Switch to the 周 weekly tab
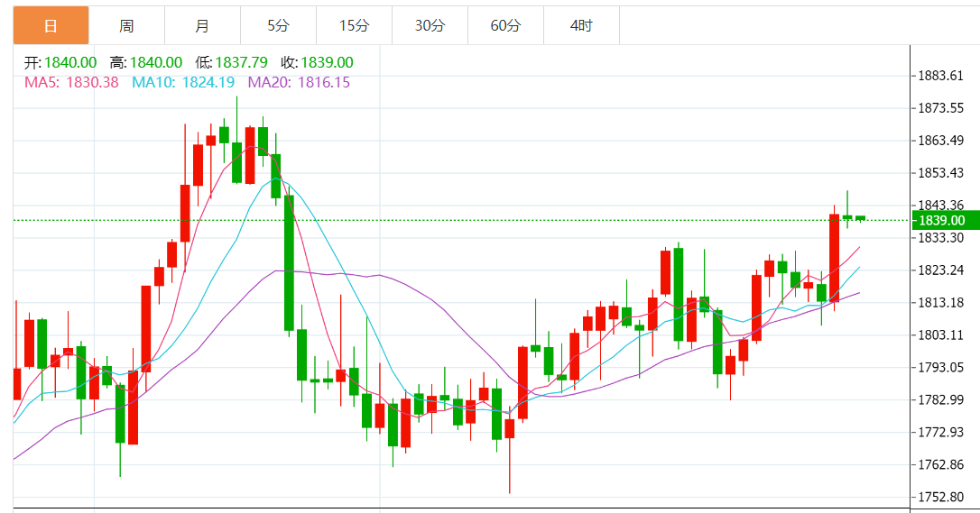 coord(127,25)
